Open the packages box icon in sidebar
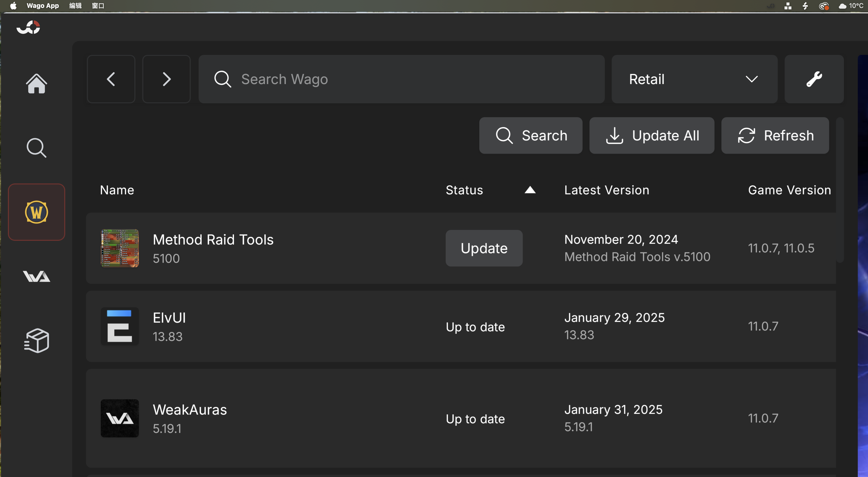 point(36,341)
